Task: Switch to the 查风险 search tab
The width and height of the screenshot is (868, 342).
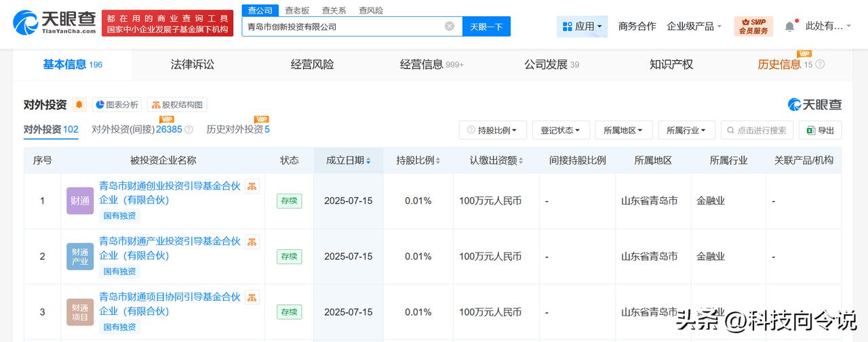Action: [x=371, y=10]
